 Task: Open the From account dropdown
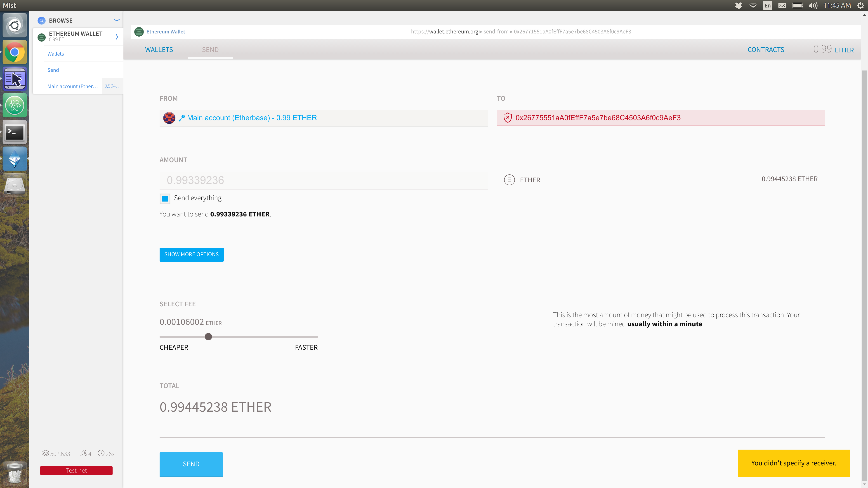pos(323,118)
